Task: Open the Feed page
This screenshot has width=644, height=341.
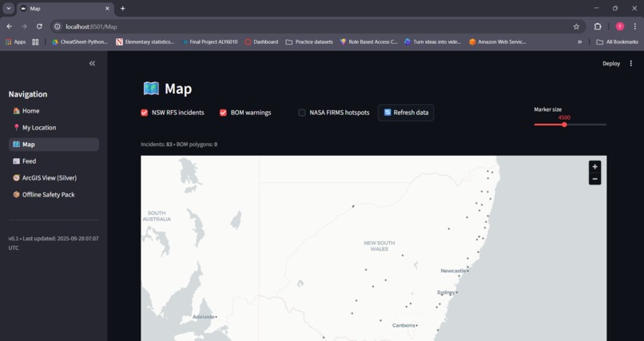Action: pos(54,161)
